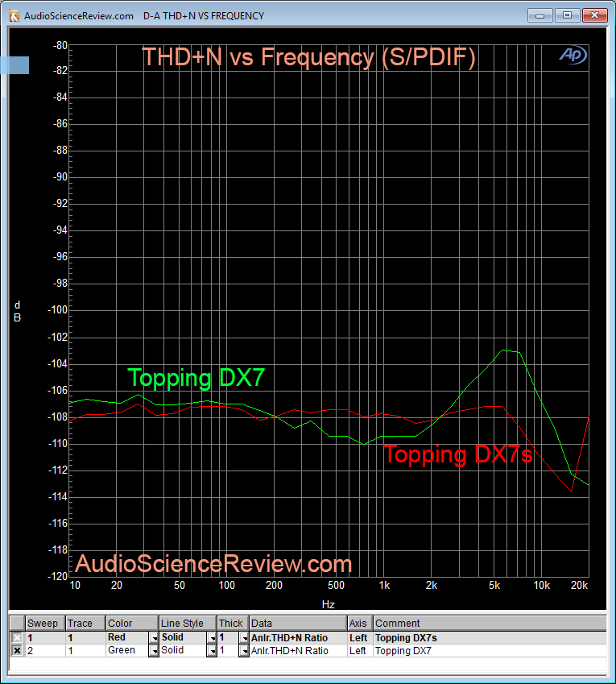Open Thick dropdown in Topping DX7s row
Viewport: 616px width, 684px height.
(244, 638)
